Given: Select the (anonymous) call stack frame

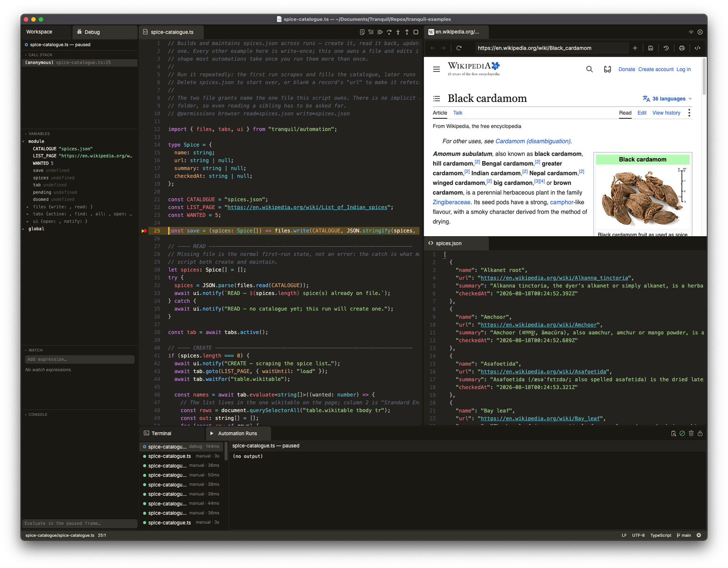Looking at the screenshot, I should click(x=80, y=62).
